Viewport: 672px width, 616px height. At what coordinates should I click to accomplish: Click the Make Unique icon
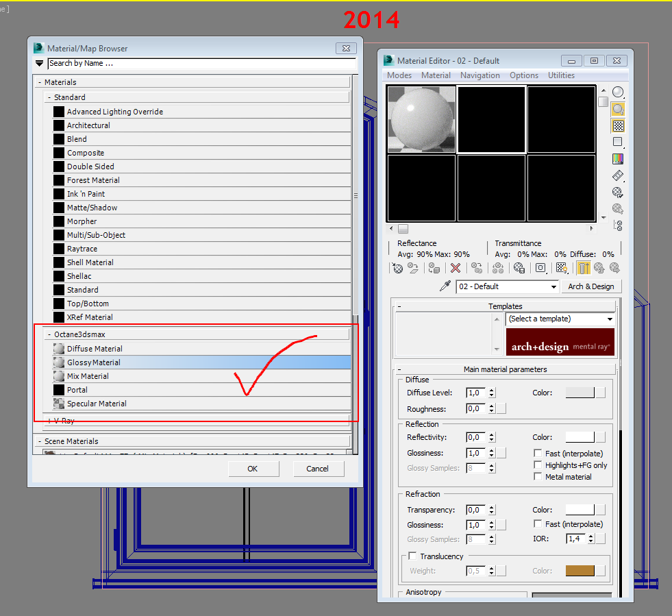[x=498, y=269]
